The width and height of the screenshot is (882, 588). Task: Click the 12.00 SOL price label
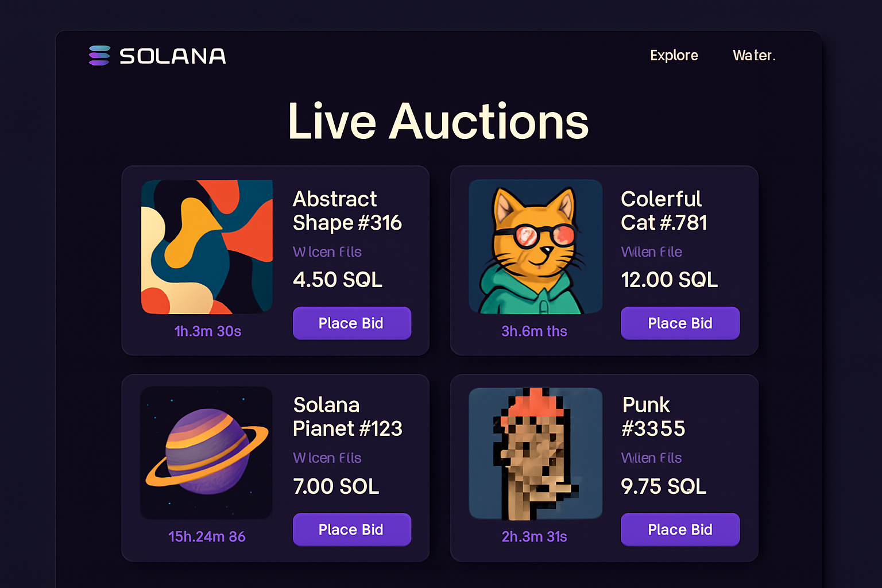point(669,280)
